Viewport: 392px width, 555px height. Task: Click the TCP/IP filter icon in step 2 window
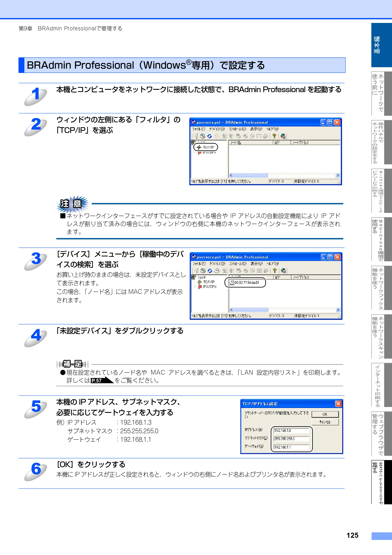point(199,147)
